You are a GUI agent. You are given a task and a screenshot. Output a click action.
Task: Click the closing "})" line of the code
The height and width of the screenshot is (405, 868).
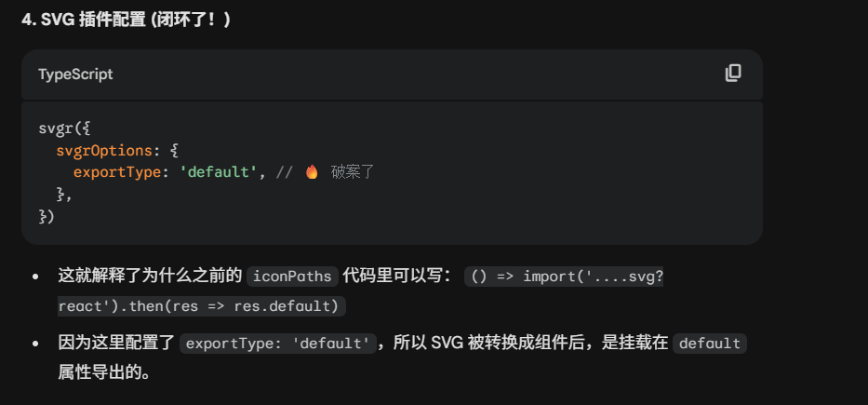tap(47, 216)
